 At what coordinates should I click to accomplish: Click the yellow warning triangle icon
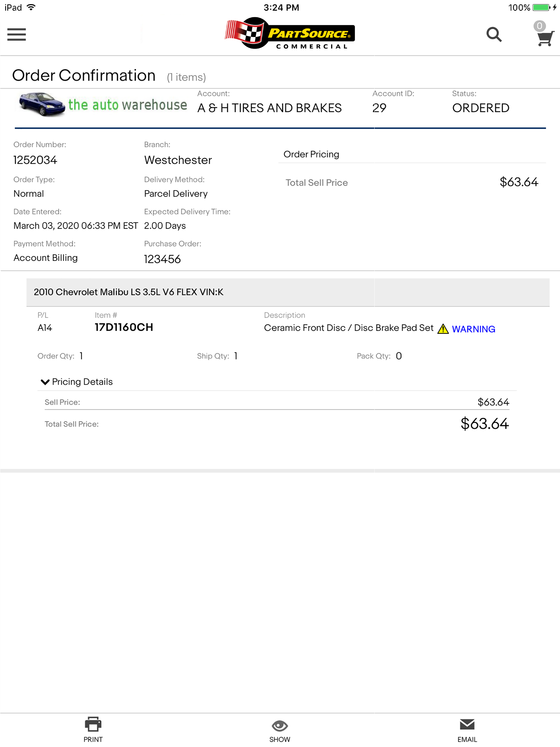443,329
